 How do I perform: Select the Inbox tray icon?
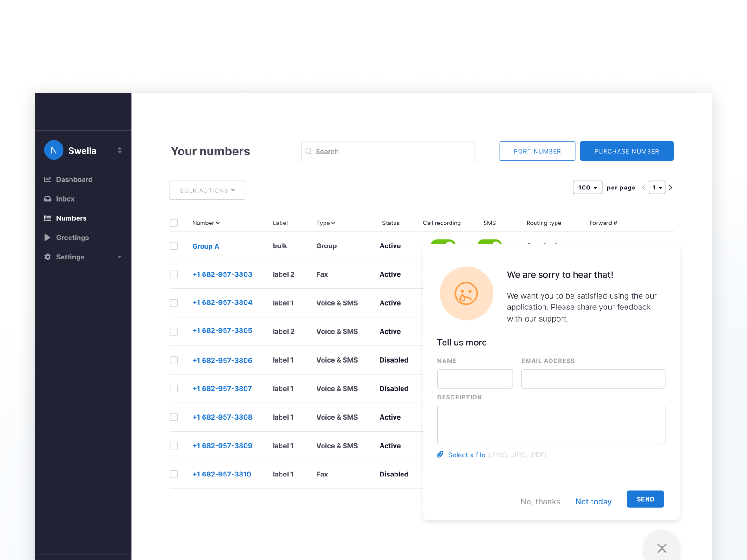[48, 199]
